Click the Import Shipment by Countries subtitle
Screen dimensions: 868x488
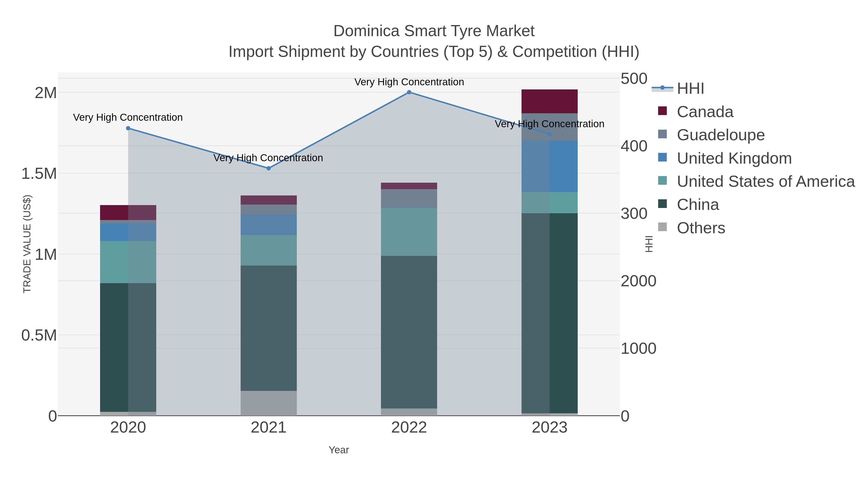tap(434, 52)
